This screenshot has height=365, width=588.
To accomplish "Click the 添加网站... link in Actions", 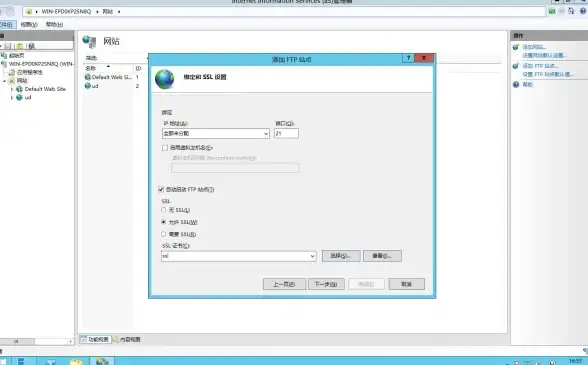I will tap(534, 47).
